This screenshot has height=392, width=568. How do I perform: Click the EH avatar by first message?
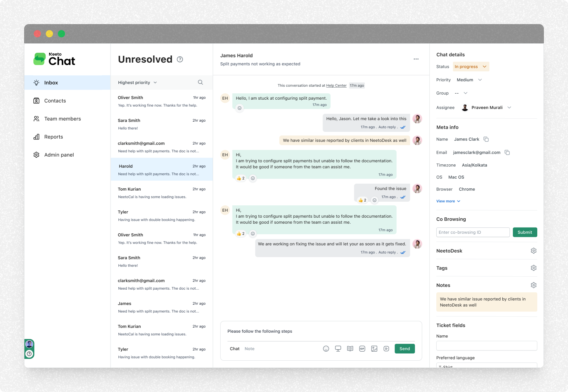[225, 98]
